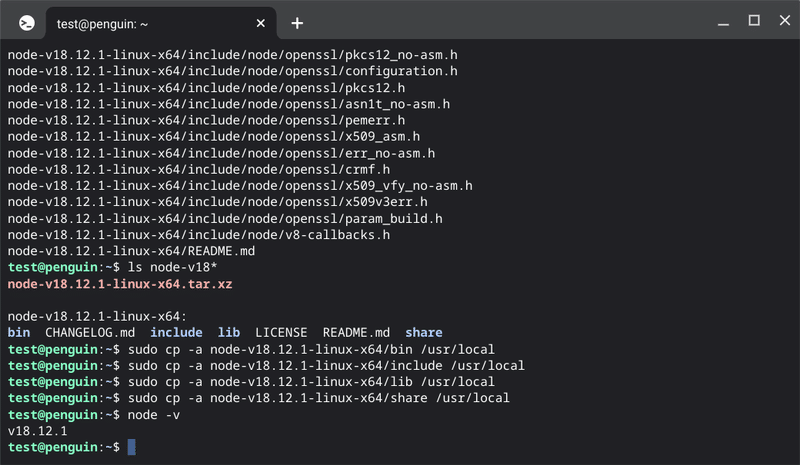Click the ls node-v18* command text

[x=172, y=267]
